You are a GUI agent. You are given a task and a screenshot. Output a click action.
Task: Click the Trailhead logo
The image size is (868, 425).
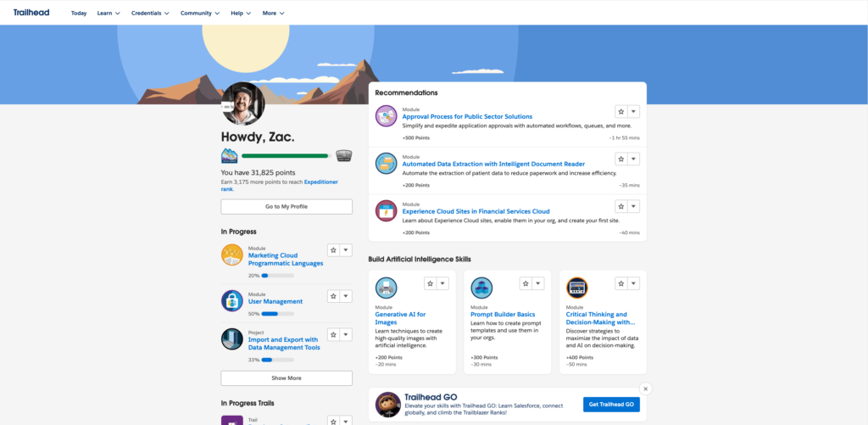click(x=31, y=12)
